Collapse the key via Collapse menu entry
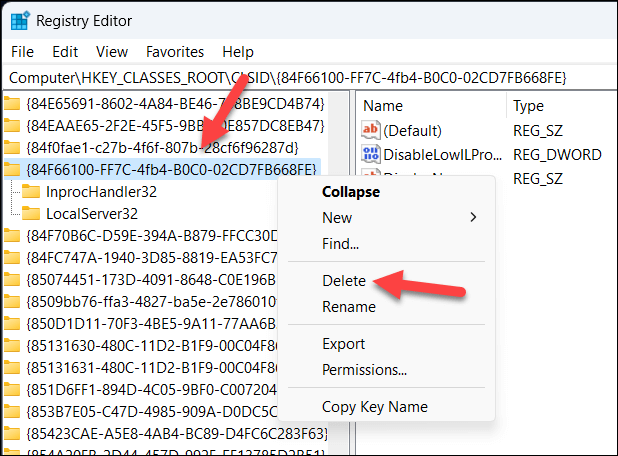 [x=351, y=191]
